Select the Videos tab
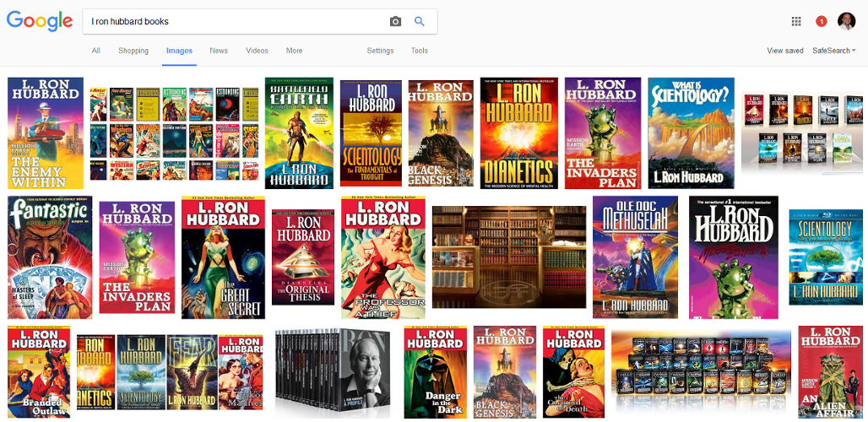The height and width of the screenshot is (422, 868). pos(257,51)
